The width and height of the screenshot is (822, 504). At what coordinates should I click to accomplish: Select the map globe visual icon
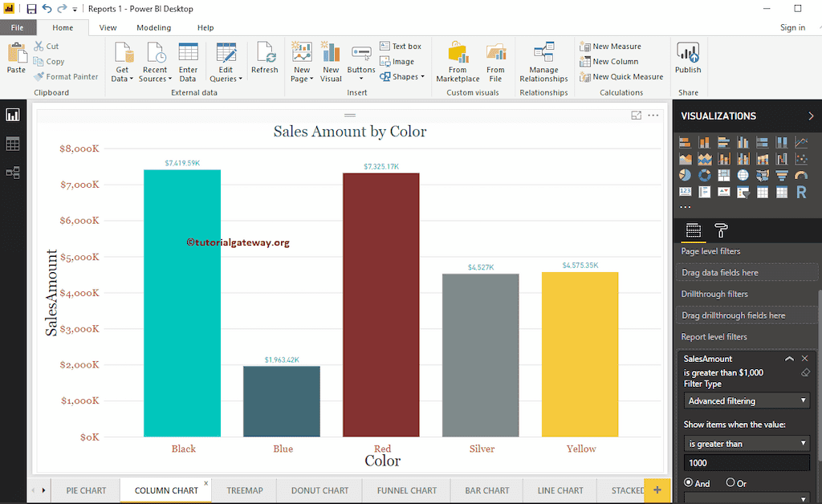(743, 176)
